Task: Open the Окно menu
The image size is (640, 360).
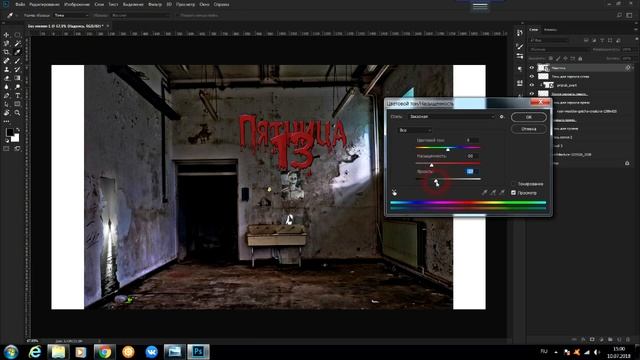Action: 204,4
